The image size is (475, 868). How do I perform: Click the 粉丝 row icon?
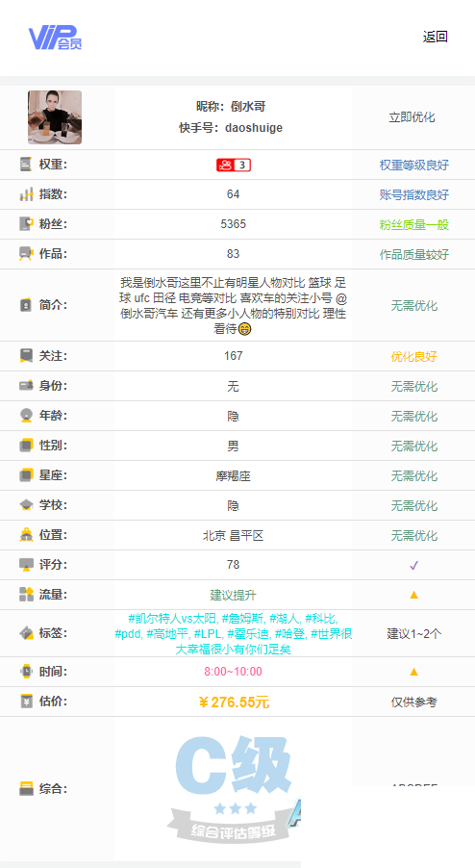26,224
